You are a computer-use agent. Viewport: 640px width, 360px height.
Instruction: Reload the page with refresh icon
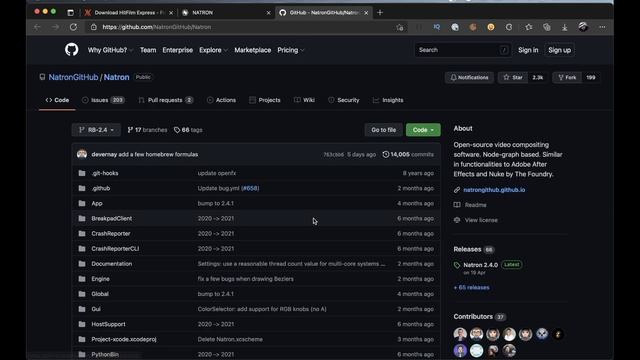(73, 27)
